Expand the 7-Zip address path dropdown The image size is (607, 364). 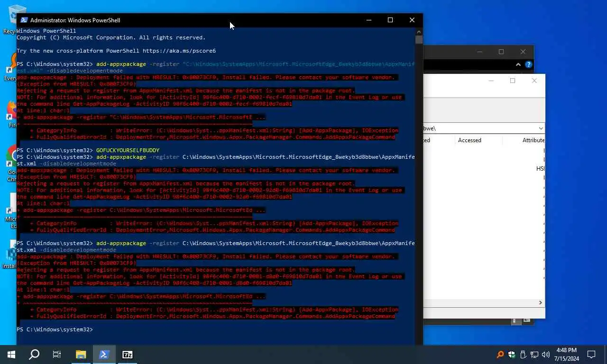541,128
